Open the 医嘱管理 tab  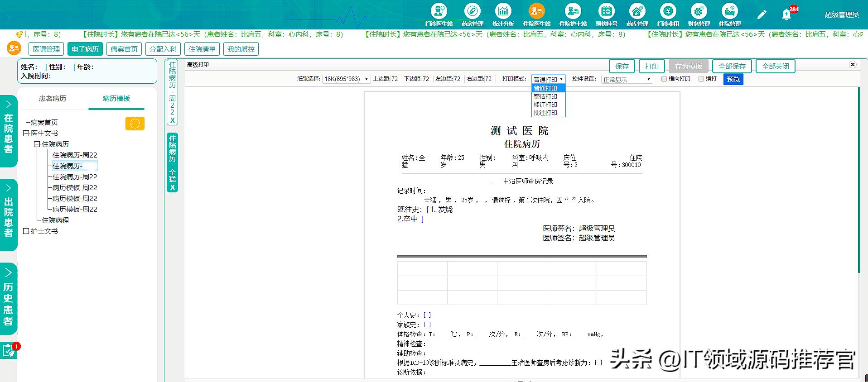[46, 49]
